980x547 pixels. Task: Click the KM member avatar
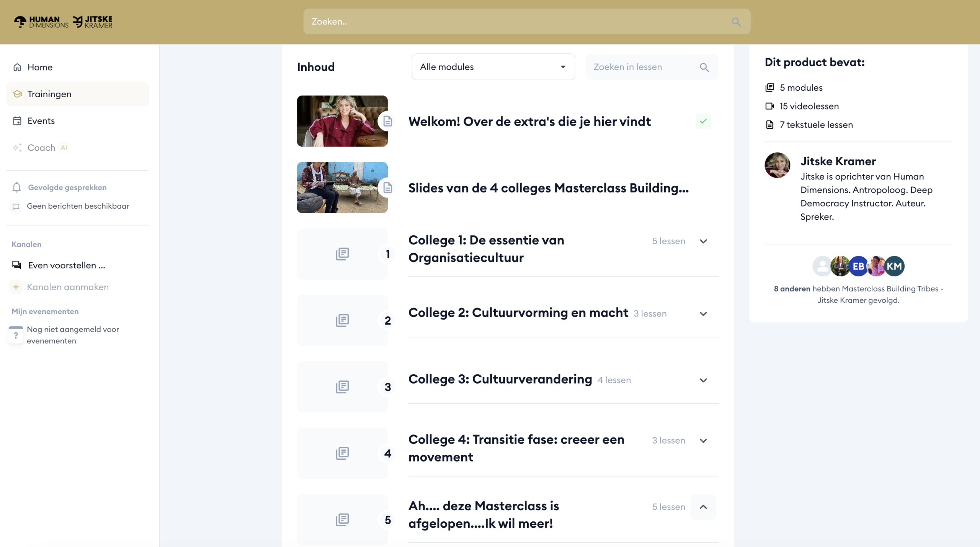[894, 266]
